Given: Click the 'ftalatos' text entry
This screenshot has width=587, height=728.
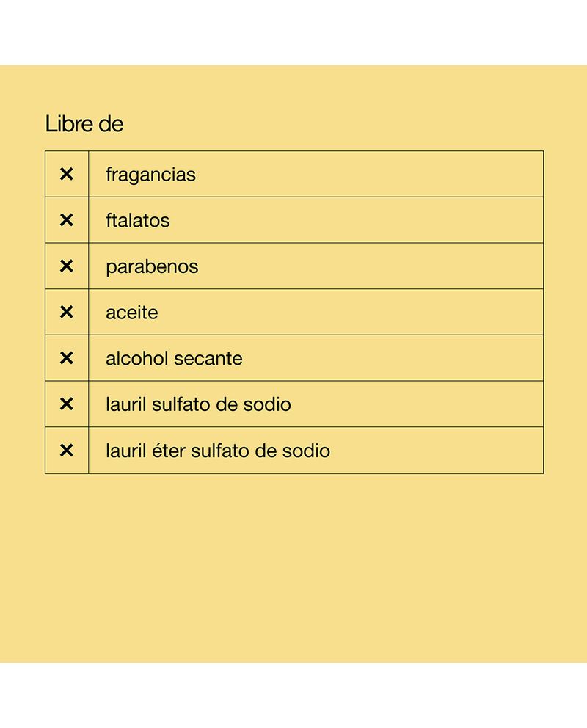Looking at the screenshot, I should (x=137, y=220).
